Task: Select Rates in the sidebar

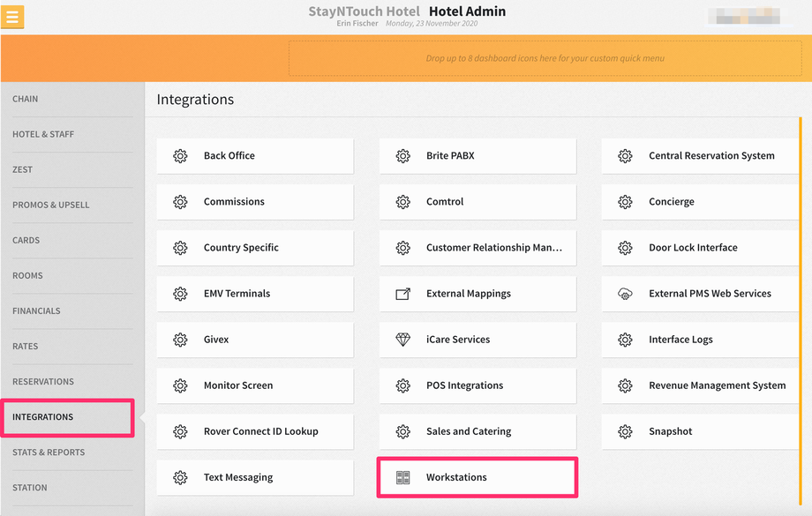Action: pyautogui.click(x=72, y=347)
